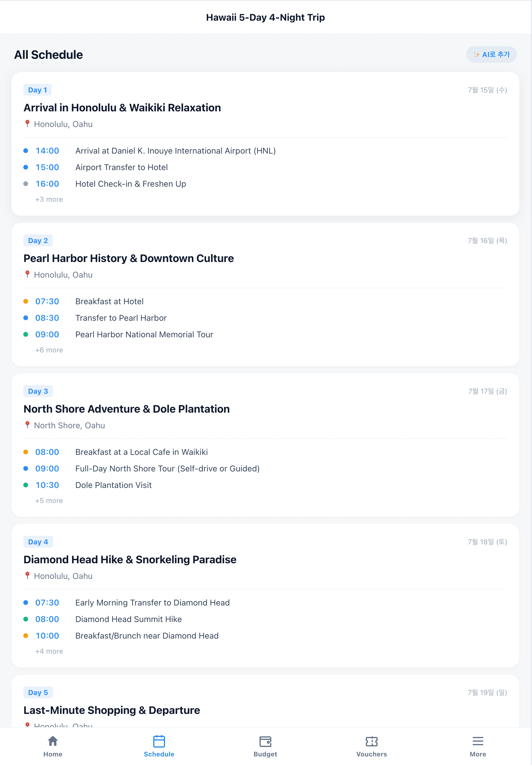This screenshot has height=765, width=532.
Task: Expand the +5 more items under North Shore Adventure
Action: point(49,500)
